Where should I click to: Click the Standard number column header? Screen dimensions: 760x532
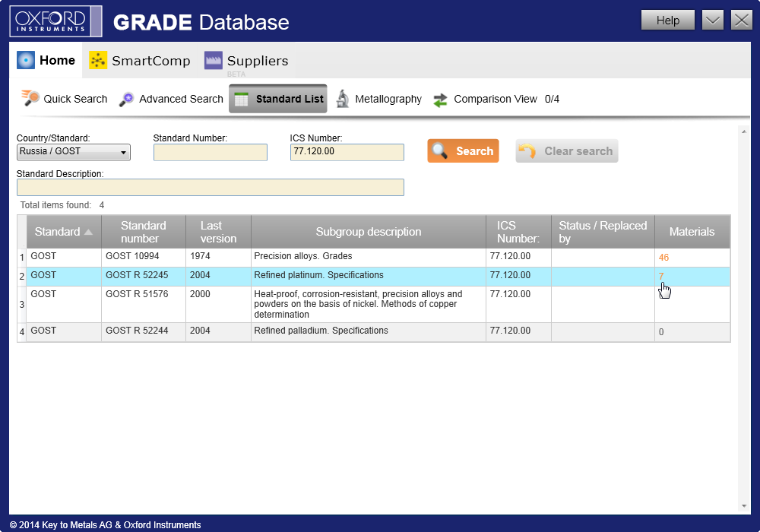[144, 232]
